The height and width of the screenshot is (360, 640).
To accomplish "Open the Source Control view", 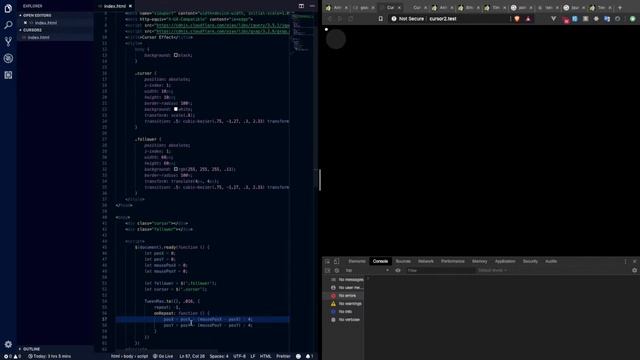I will [8, 41].
